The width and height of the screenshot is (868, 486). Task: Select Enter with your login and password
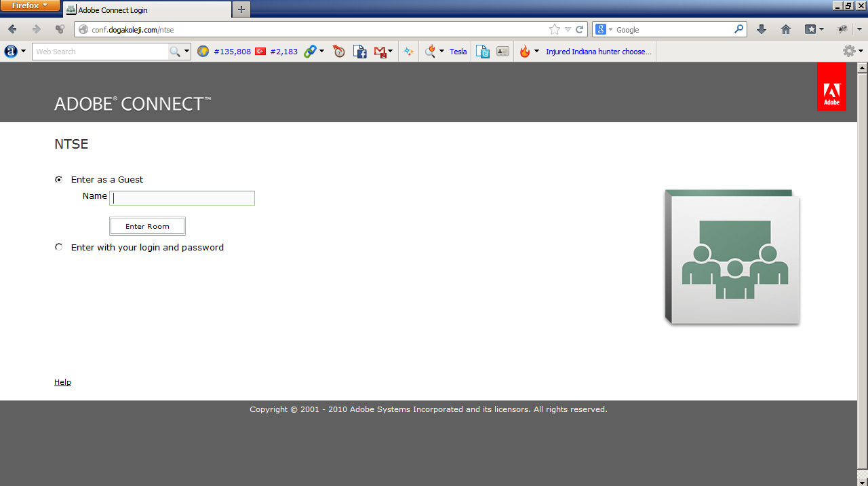click(59, 248)
